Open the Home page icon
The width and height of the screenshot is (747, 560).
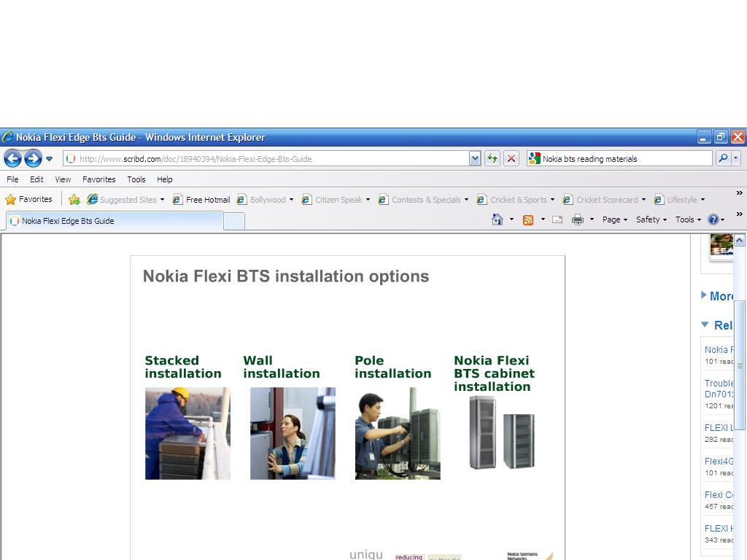click(498, 219)
